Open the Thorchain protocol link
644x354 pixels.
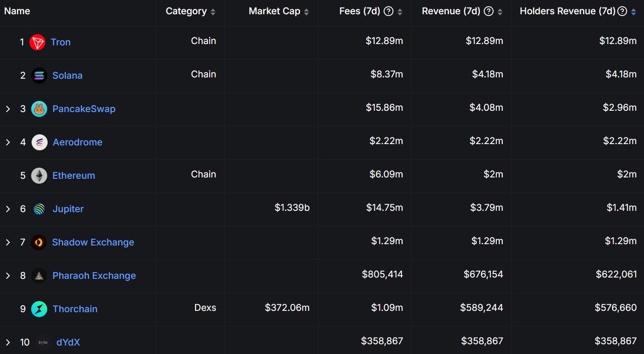point(75,309)
